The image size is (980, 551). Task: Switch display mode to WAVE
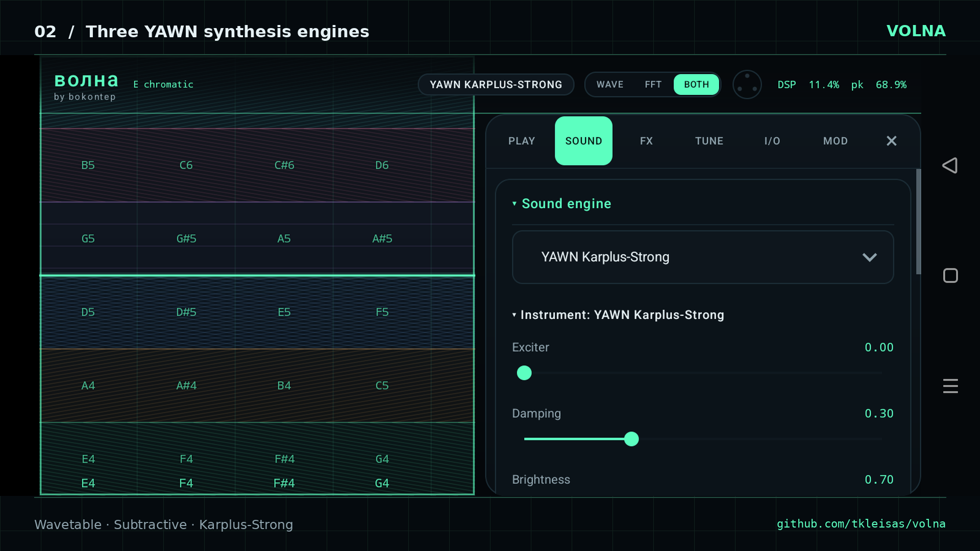tap(610, 84)
